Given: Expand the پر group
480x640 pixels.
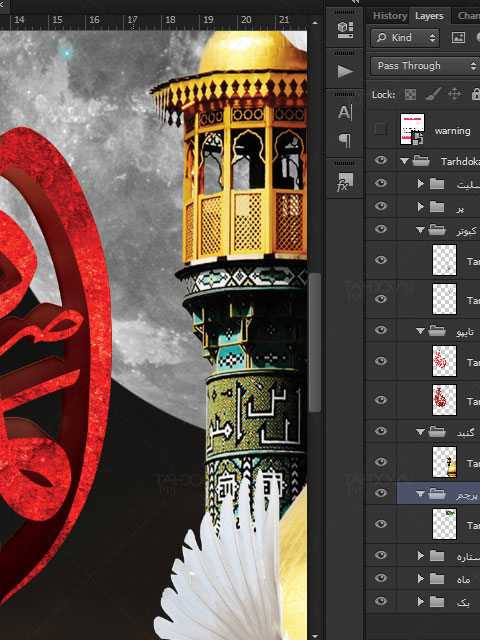Looking at the screenshot, I should click(x=420, y=207).
